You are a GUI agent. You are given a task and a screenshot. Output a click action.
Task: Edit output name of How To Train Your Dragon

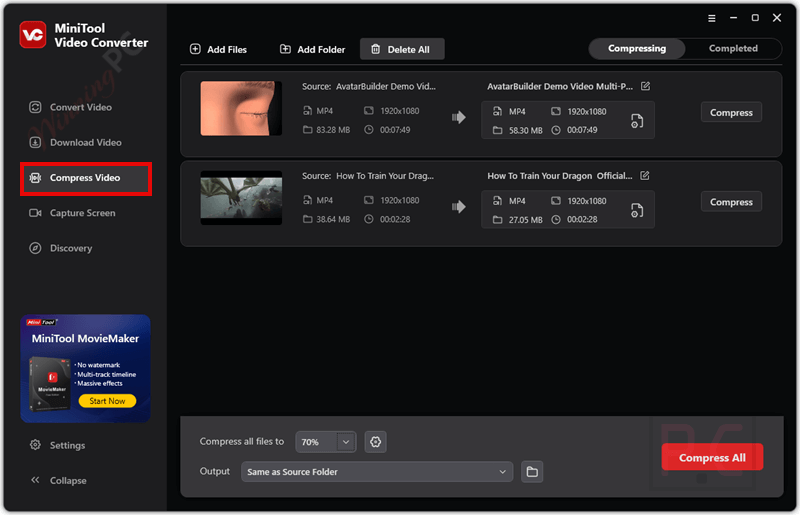[645, 176]
